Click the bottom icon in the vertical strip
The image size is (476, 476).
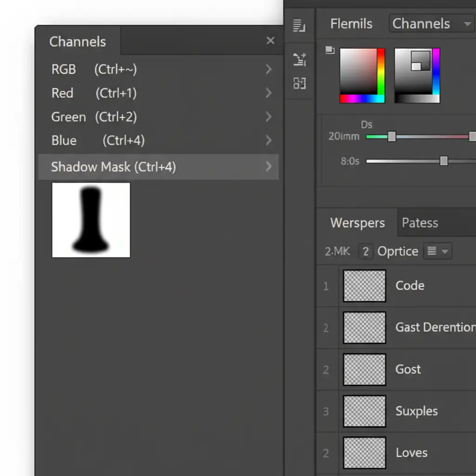pos(299,83)
